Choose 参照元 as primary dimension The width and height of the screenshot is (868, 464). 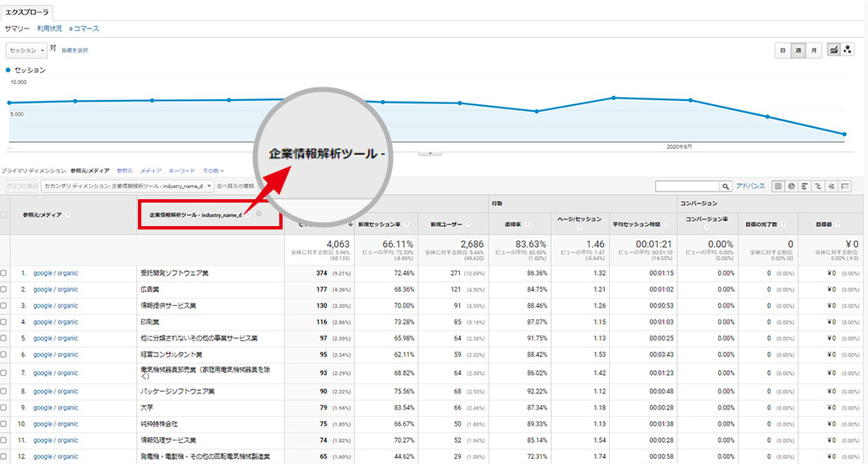click(x=125, y=171)
